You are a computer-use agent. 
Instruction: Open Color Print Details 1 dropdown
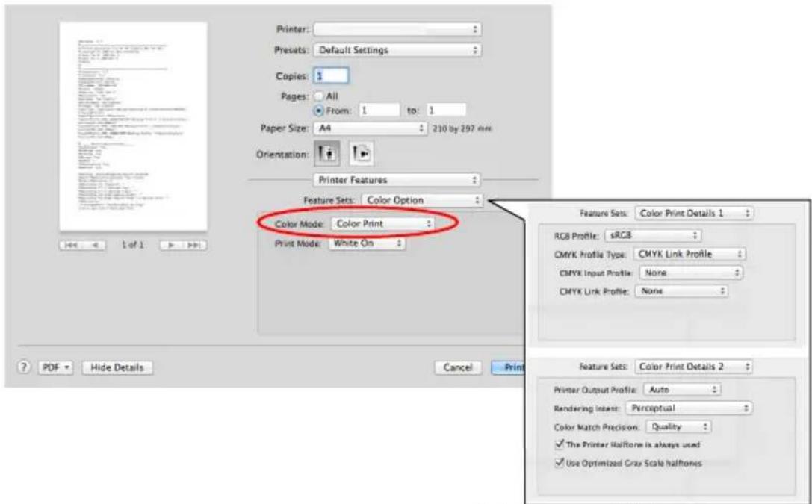tap(694, 214)
